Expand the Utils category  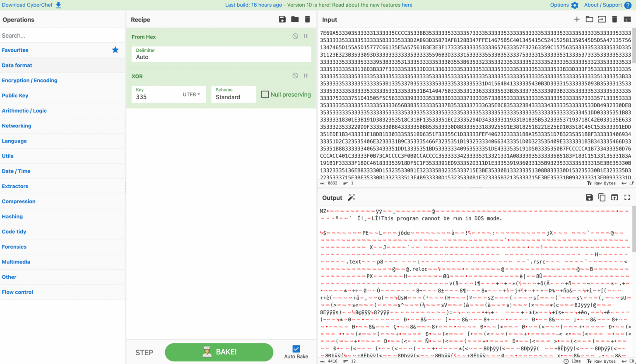(x=63, y=156)
